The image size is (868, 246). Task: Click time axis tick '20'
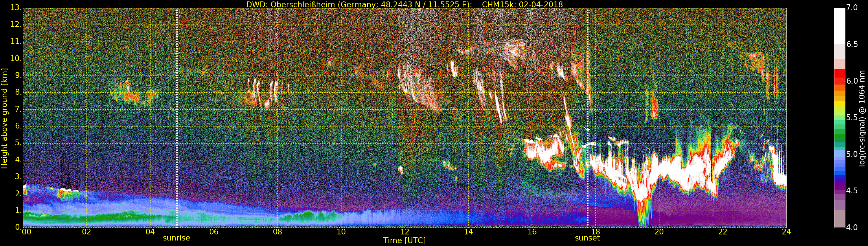(x=659, y=232)
